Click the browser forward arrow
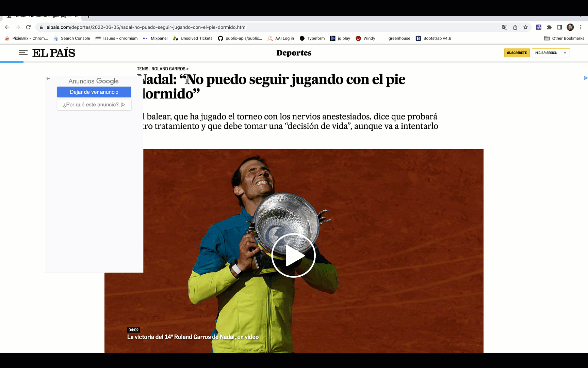The image size is (588, 368). 18,27
